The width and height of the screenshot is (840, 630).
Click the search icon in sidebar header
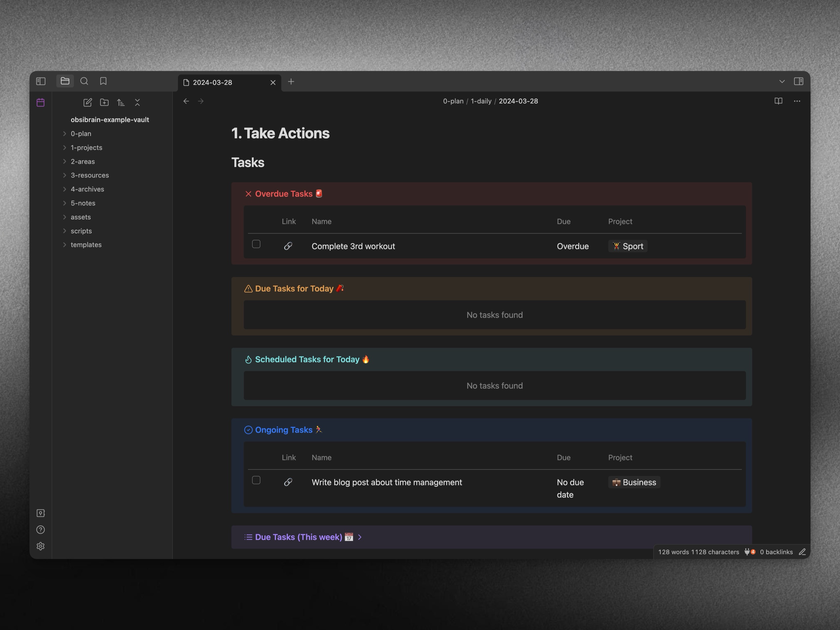(84, 81)
